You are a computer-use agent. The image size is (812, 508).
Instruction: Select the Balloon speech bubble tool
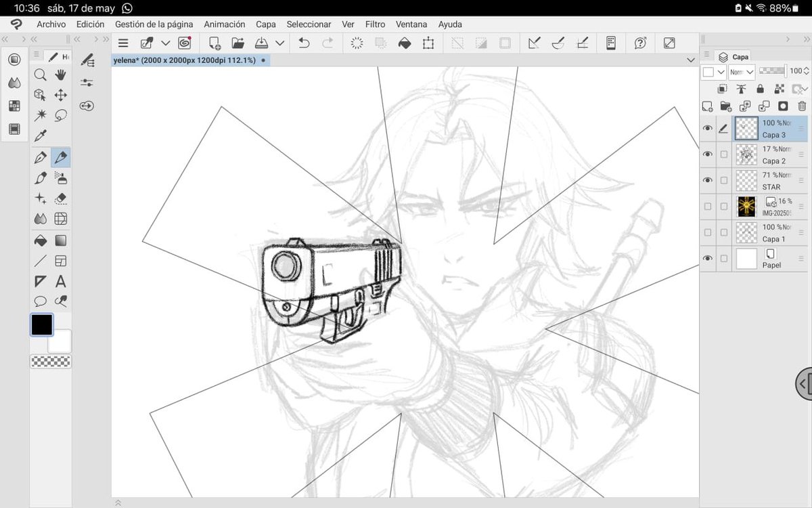[41, 301]
